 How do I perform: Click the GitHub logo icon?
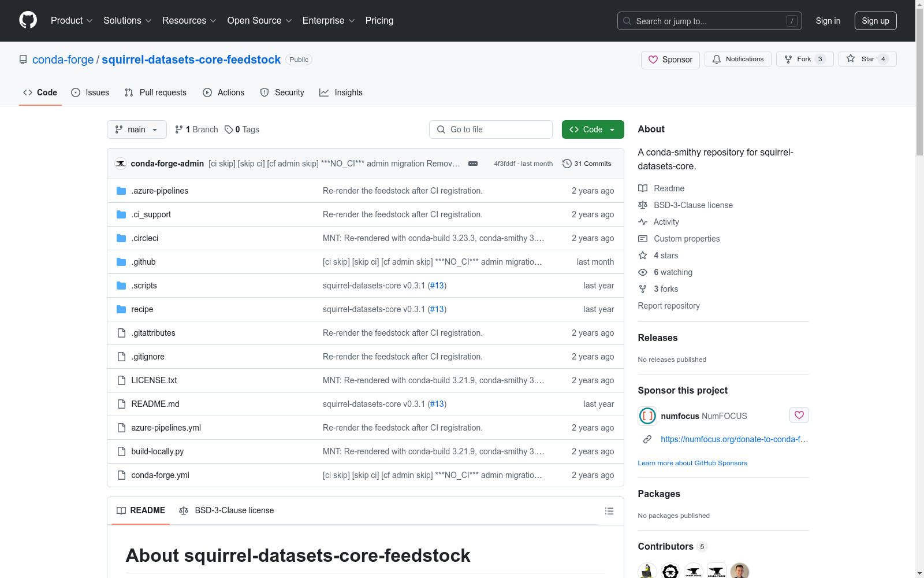pyautogui.click(x=28, y=20)
